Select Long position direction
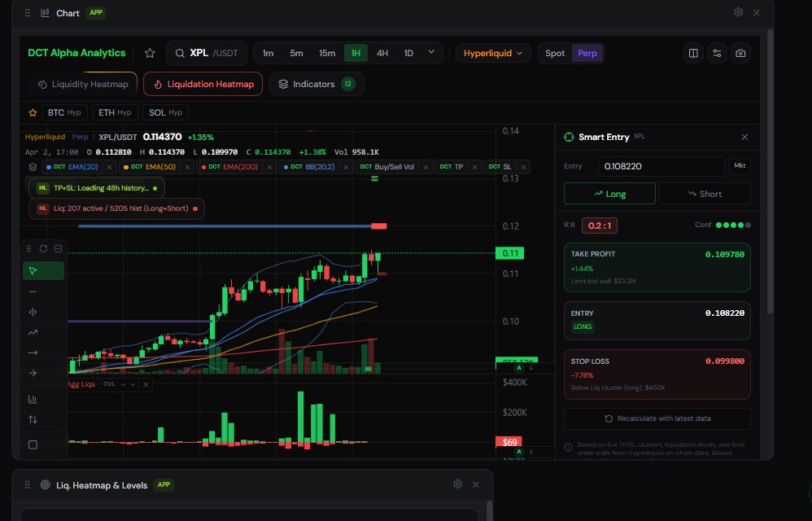812x521 pixels. click(x=609, y=194)
